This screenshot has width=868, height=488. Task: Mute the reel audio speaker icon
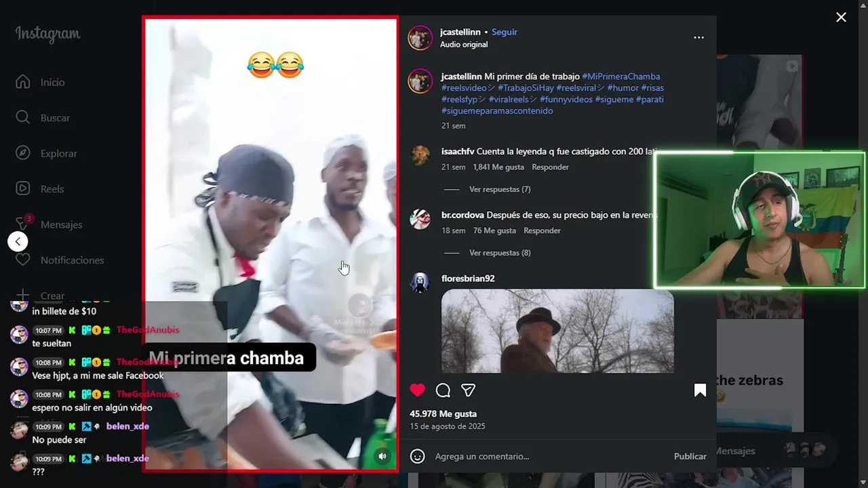click(382, 456)
